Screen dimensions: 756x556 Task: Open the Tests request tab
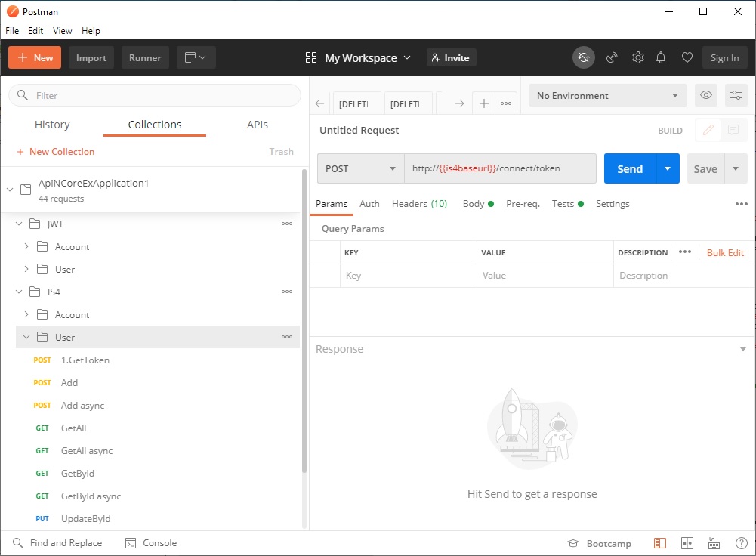[x=567, y=204]
